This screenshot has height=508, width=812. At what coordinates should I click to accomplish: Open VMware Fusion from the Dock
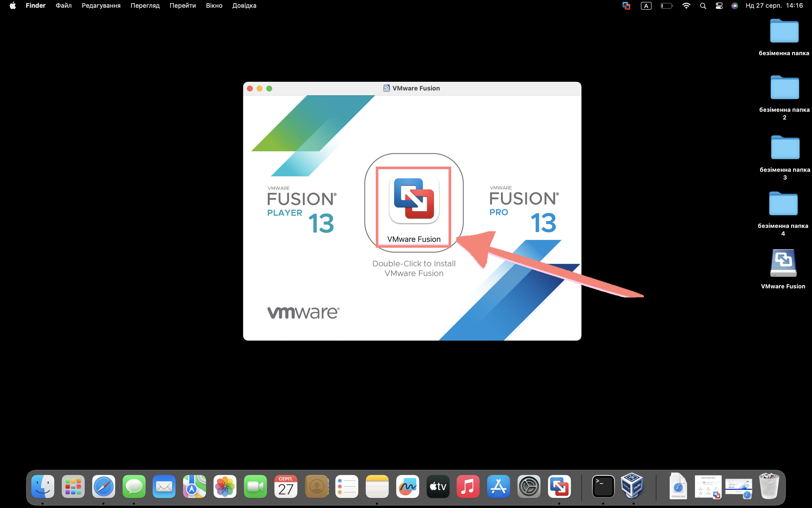pyautogui.click(x=559, y=486)
